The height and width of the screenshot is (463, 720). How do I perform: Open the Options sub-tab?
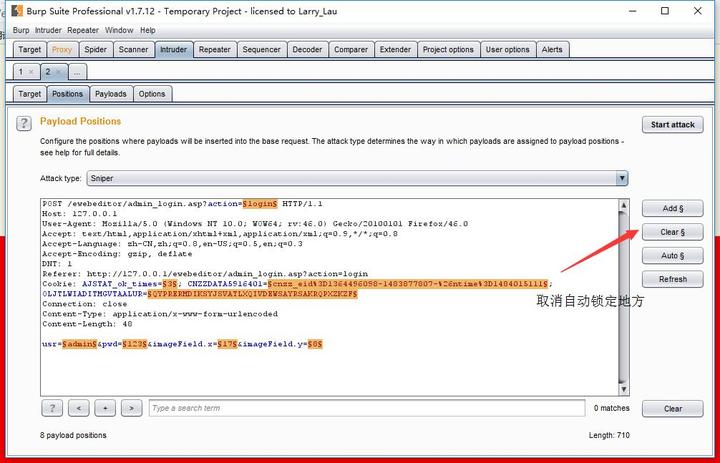tap(152, 94)
